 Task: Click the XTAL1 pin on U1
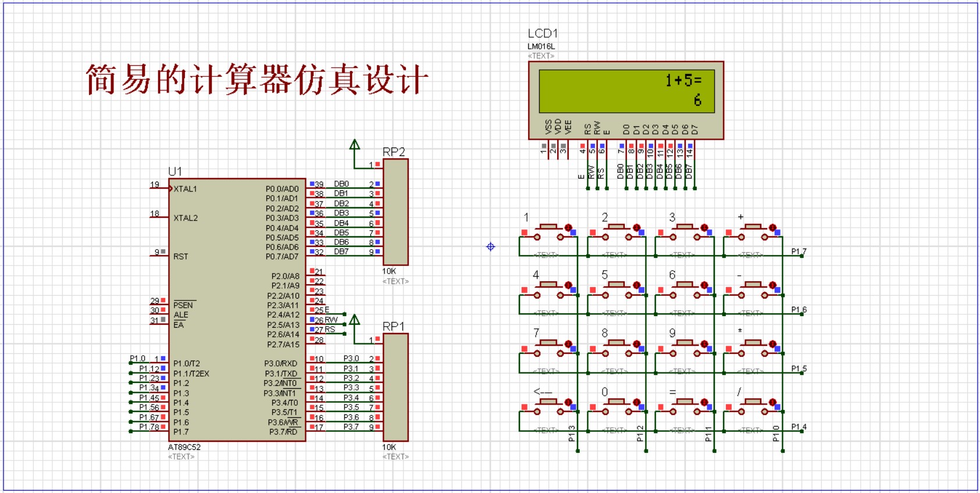(x=160, y=189)
